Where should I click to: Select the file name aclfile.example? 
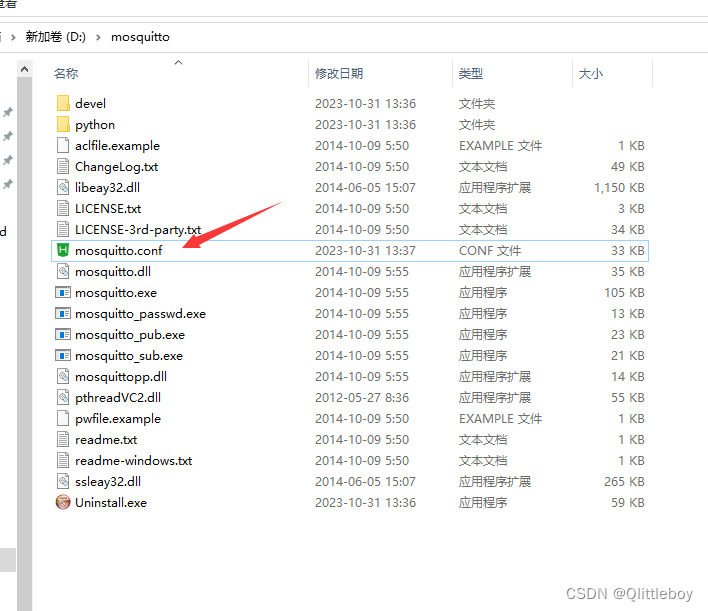pos(117,145)
